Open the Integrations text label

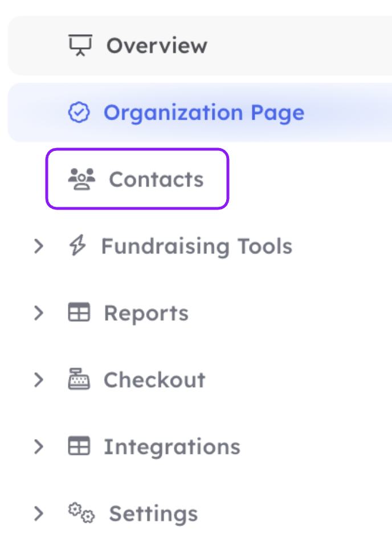click(x=172, y=447)
